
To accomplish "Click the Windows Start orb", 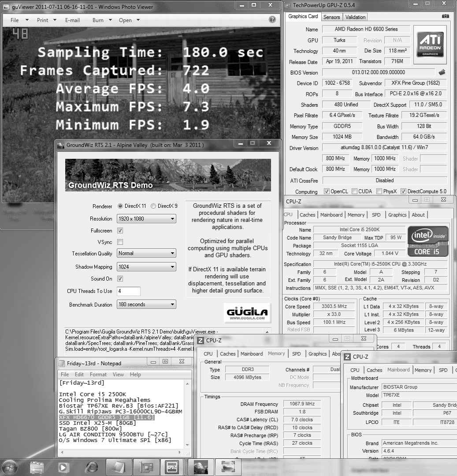I will (9, 467).
